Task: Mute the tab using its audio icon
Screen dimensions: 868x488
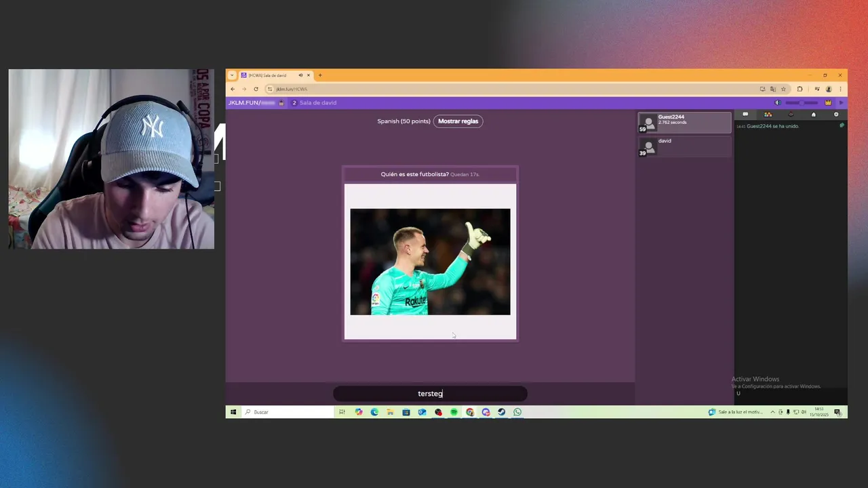Action: click(300, 75)
